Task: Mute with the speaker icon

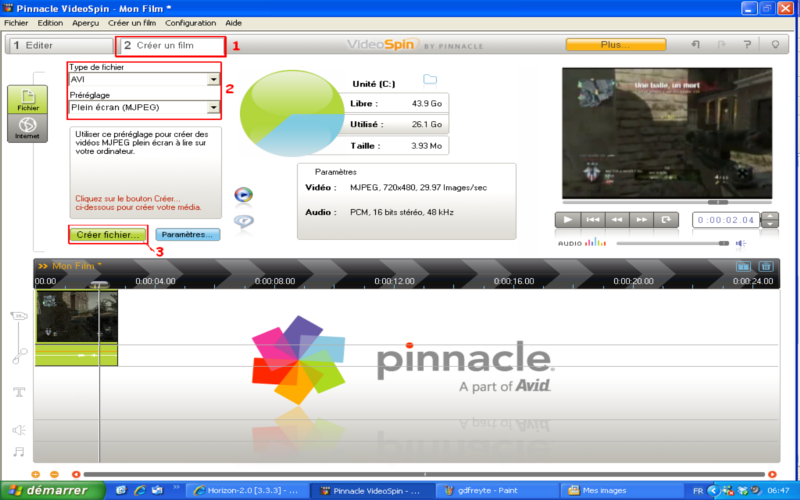Action: click(741, 243)
